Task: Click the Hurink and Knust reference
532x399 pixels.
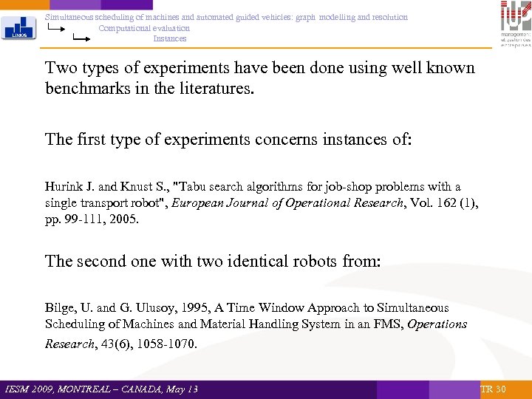Action: [262, 202]
